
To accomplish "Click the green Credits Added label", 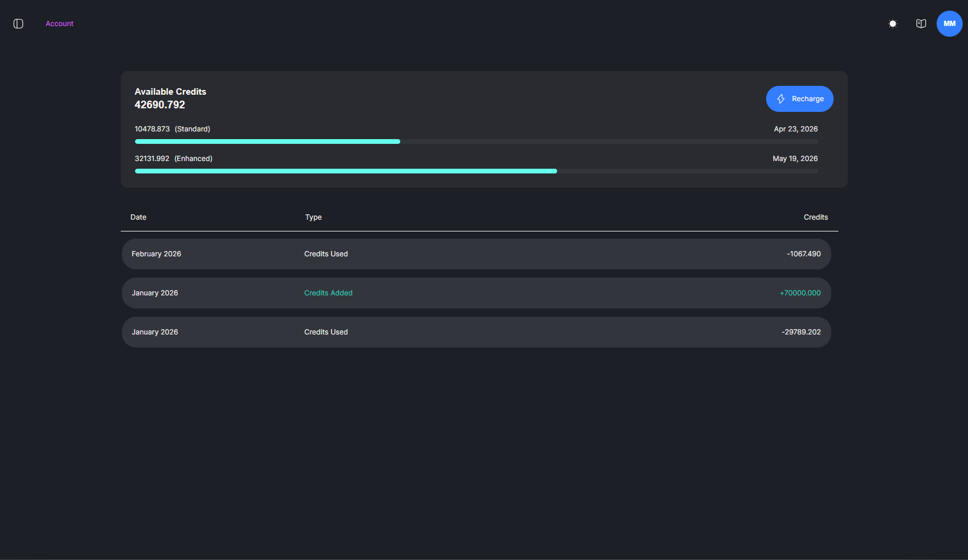I will (x=328, y=293).
